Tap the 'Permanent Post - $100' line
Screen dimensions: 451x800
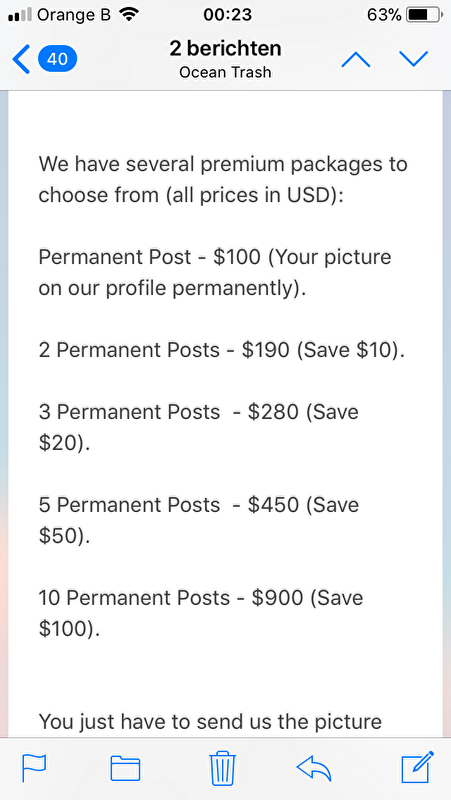(215, 273)
